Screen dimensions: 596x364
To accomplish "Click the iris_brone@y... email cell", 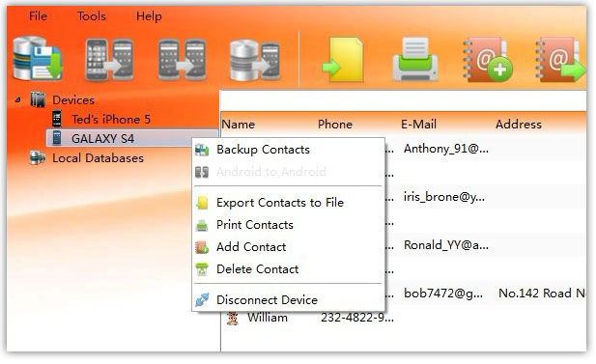I will click(444, 197).
